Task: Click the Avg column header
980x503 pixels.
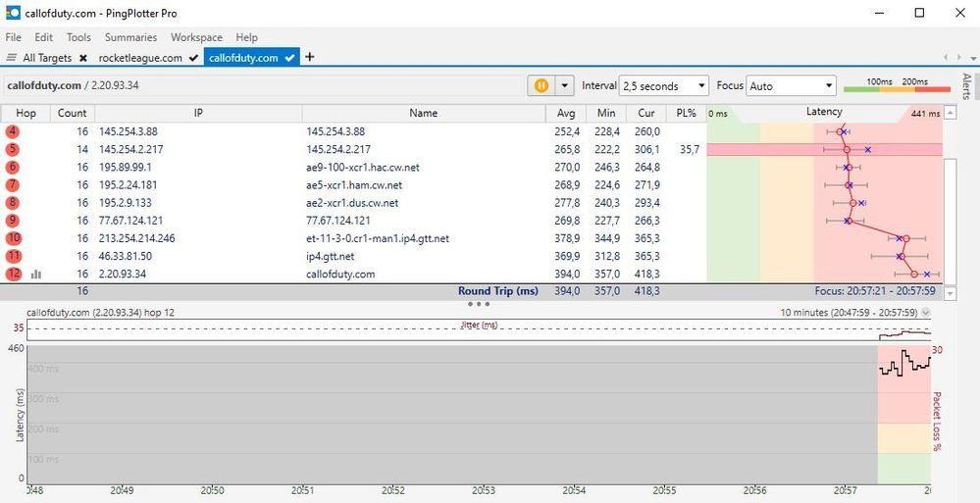Action: click(x=565, y=113)
